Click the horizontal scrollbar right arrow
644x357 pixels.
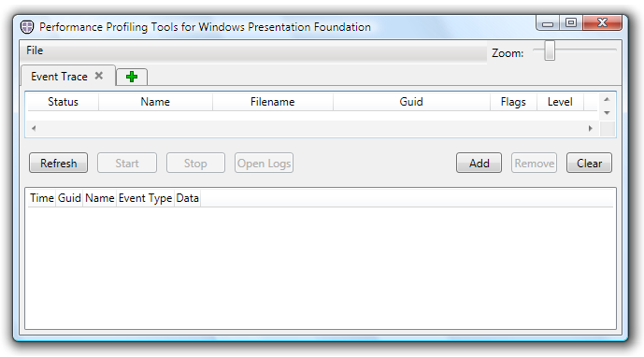pos(590,128)
